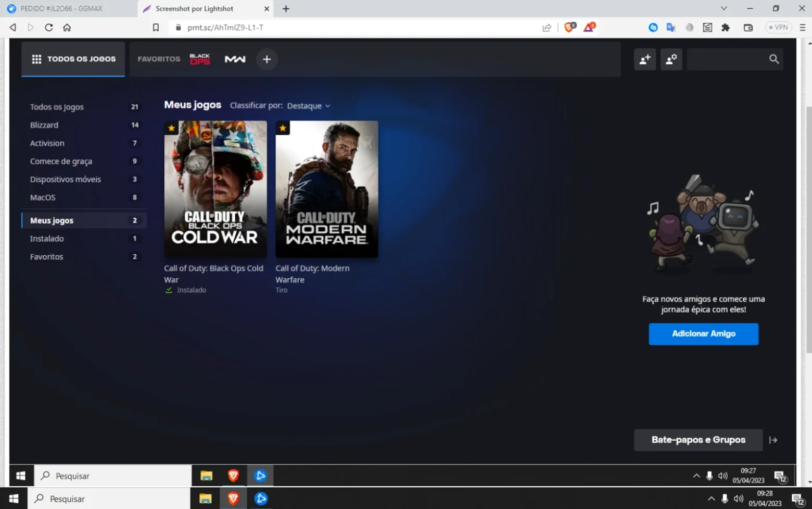The height and width of the screenshot is (509, 812).
Task: Add a favorite game with the plus button
Action: (267, 59)
